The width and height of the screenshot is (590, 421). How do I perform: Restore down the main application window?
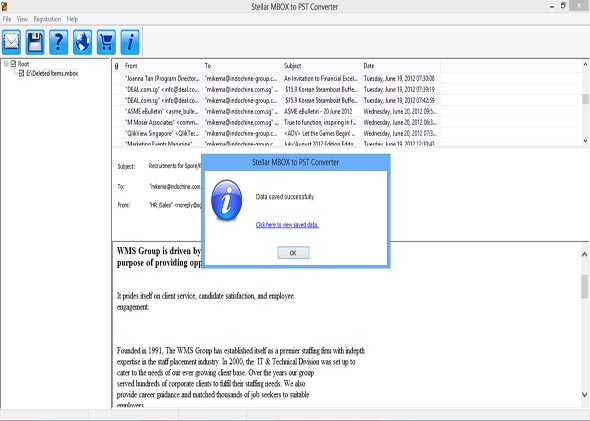[x=563, y=6]
